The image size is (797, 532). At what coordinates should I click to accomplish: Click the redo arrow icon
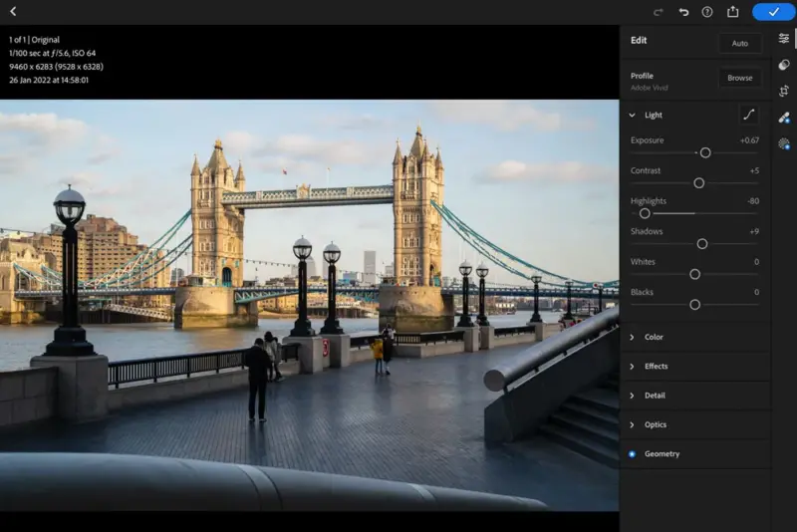tap(659, 12)
